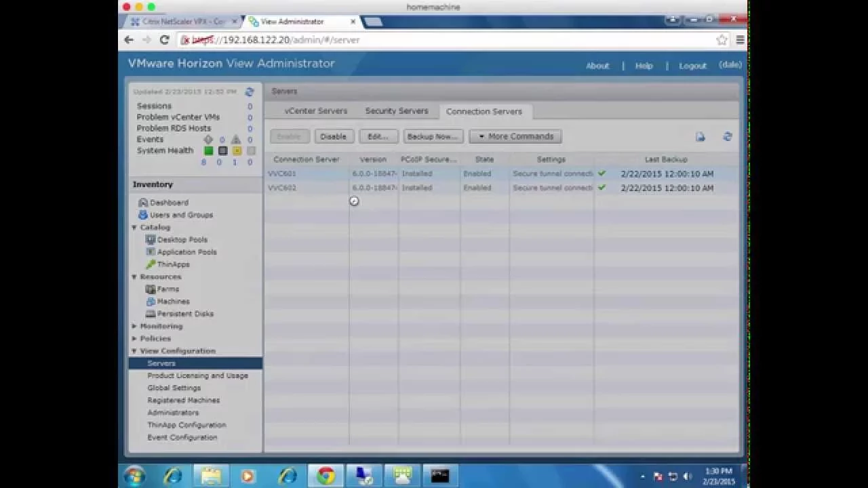Screen dimensions: 868x488
Task: Switch to Citrix NetScaler VPX browser tab
Action: pos(184,22)
